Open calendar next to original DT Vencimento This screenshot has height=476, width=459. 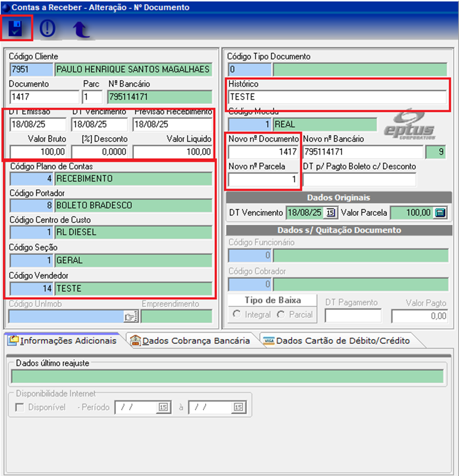click(330, 213)
